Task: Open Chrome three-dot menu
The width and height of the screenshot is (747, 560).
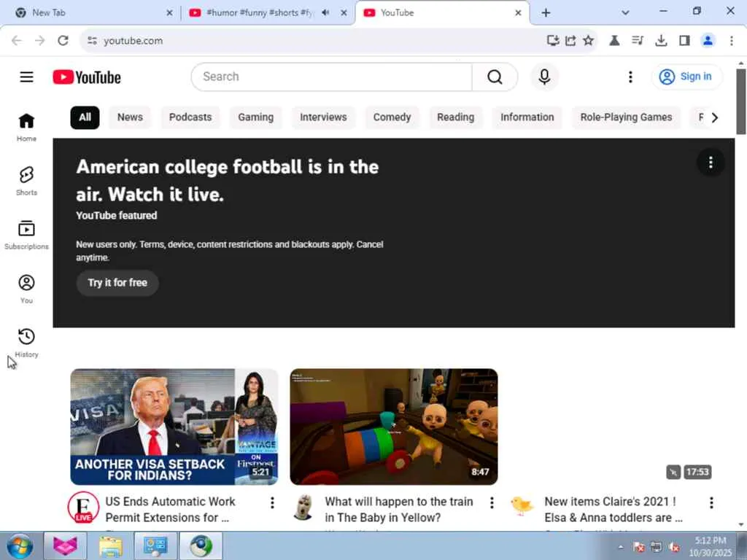Action: click(x=731, y=41)
